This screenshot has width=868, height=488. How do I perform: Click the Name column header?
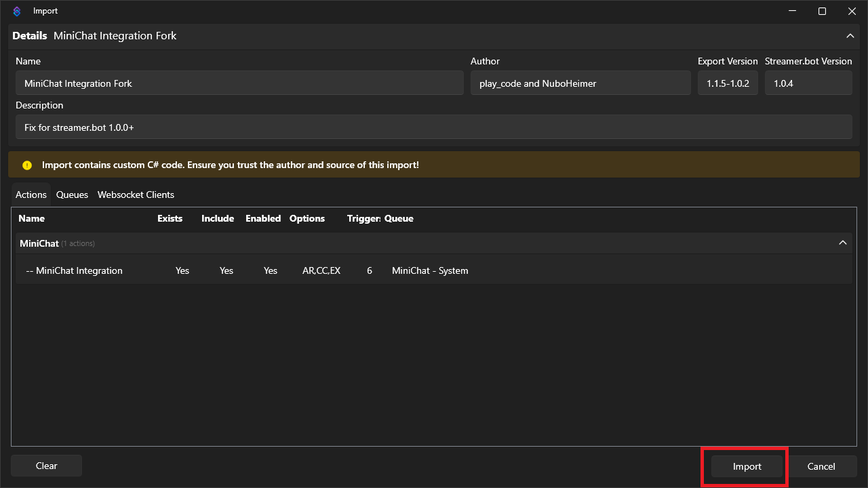point(31,218)
